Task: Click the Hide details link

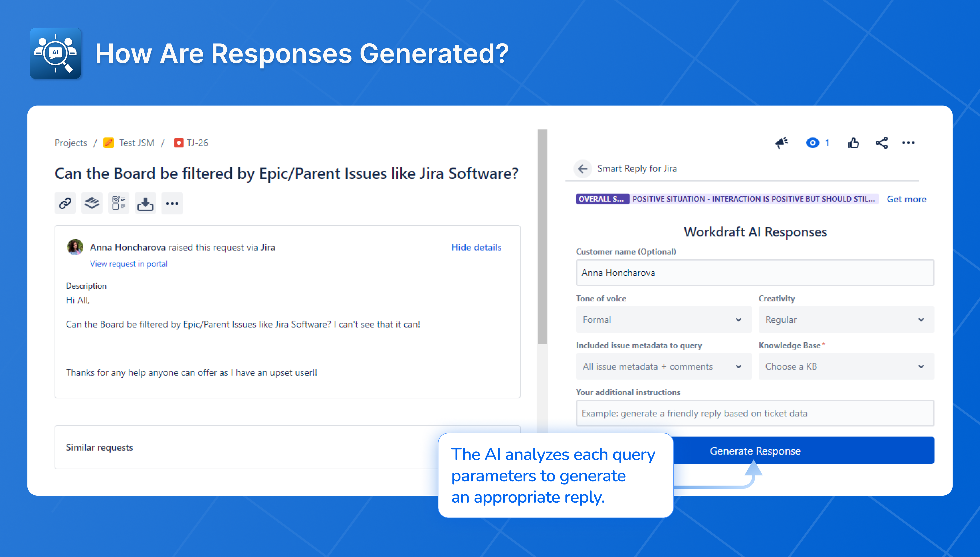Action: [476, 248]
